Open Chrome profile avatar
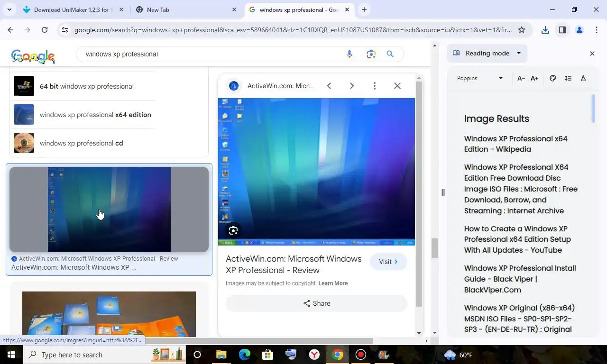Screen dimensions: 607x364 [579, 30]
